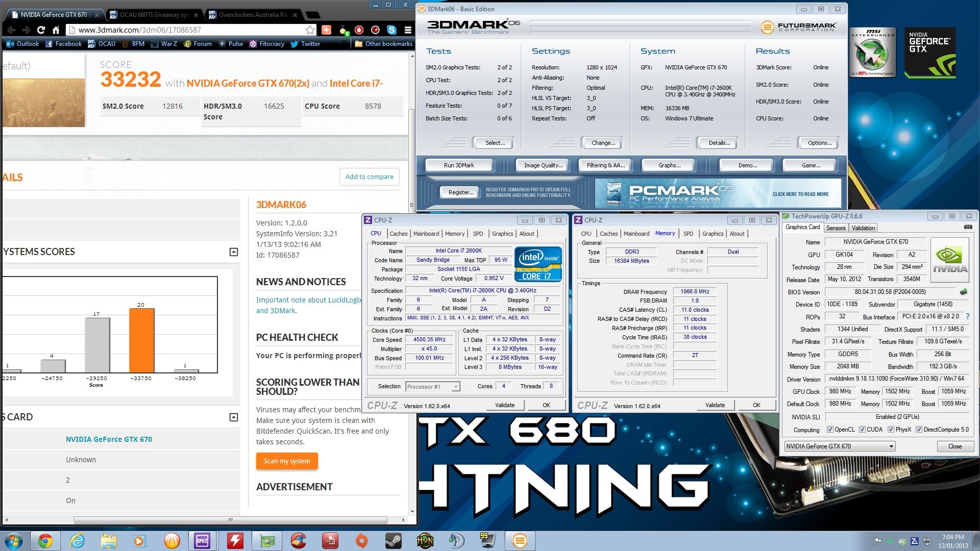Toggle the DirectCompute 5.0 checkbox
980x551 pixels.
coord(919,430)
